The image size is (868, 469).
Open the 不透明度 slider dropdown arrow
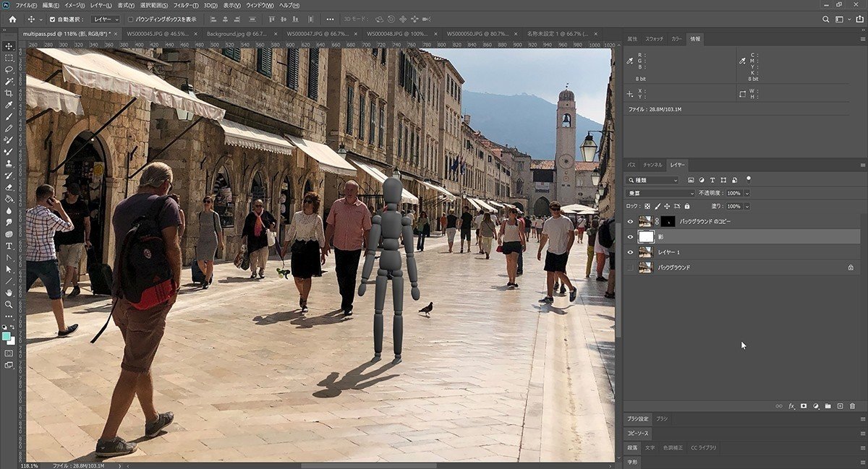coord(747,193)
